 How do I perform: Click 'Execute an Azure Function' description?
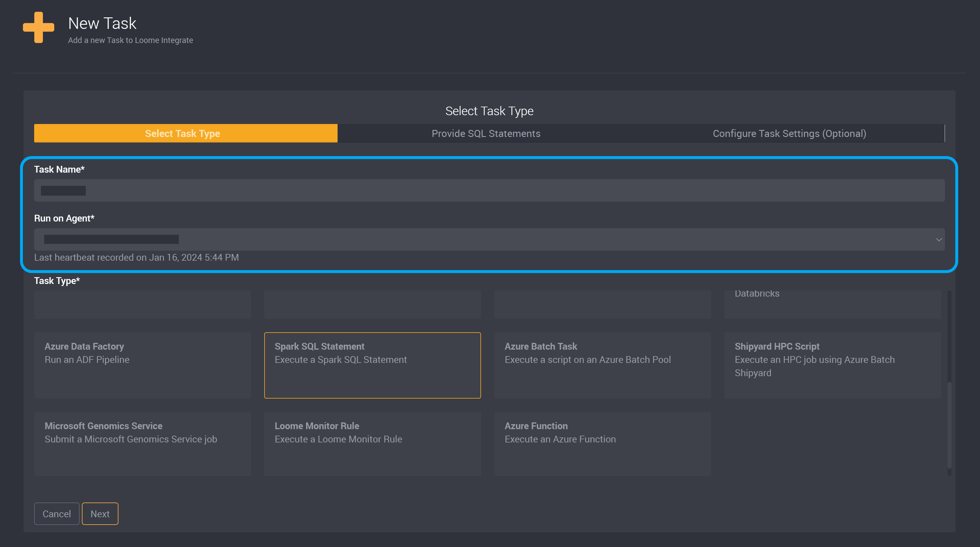560,439
